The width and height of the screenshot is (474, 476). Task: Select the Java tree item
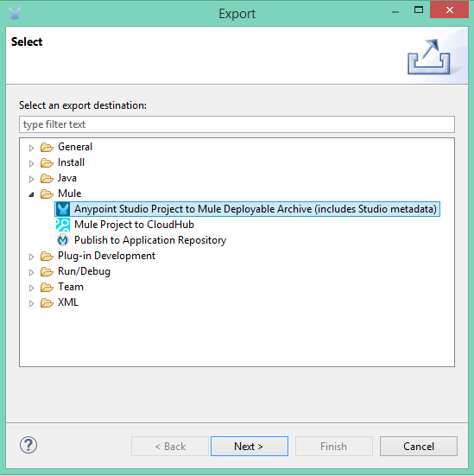coord(67,178)
